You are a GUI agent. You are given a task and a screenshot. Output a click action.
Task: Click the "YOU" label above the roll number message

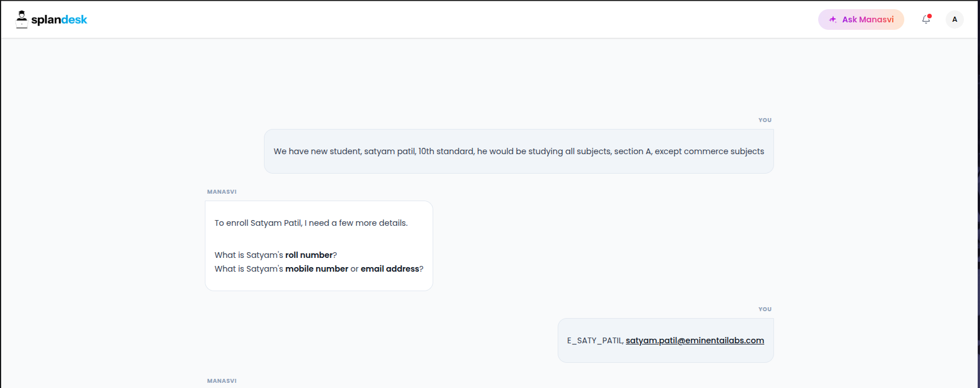click(765, 309)
